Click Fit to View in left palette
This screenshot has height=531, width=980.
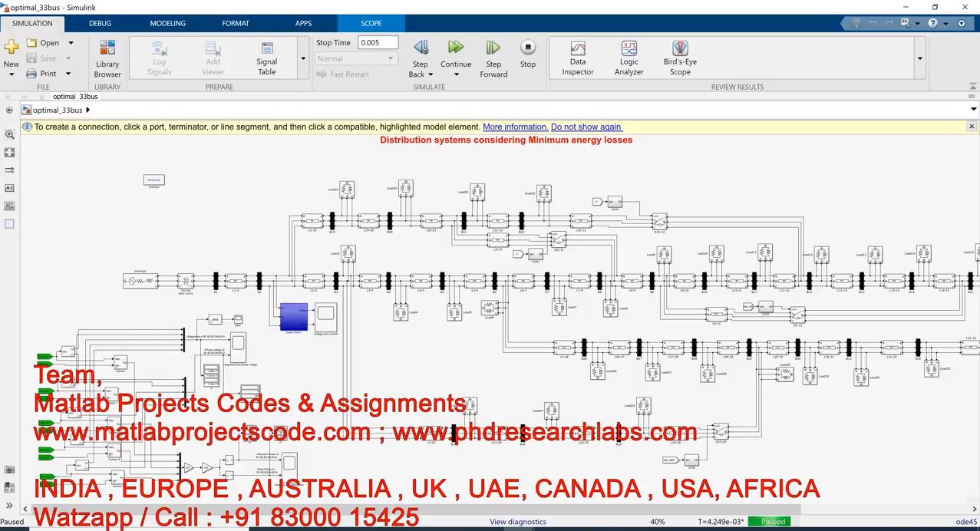pyautogui.click(x=9, y=153)
